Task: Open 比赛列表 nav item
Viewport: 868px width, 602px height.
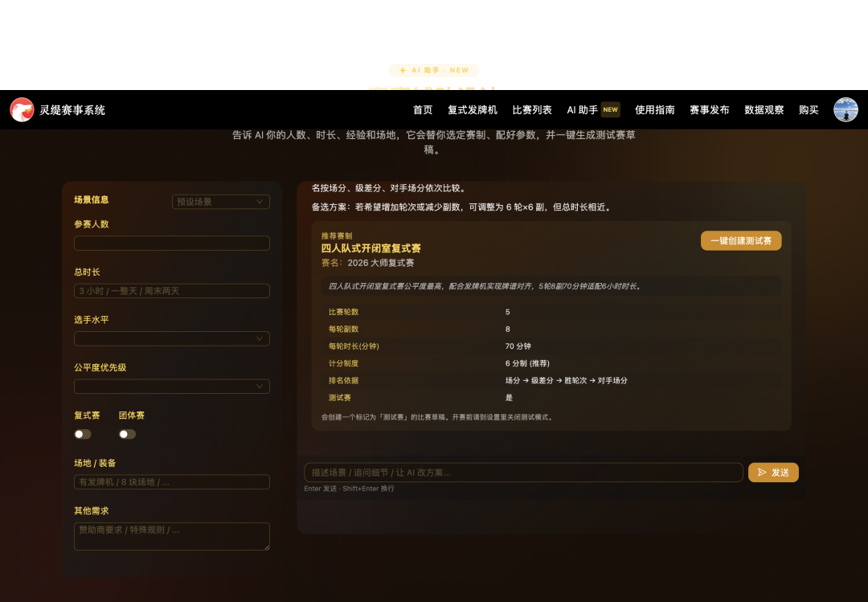Action: click(532, 109)
